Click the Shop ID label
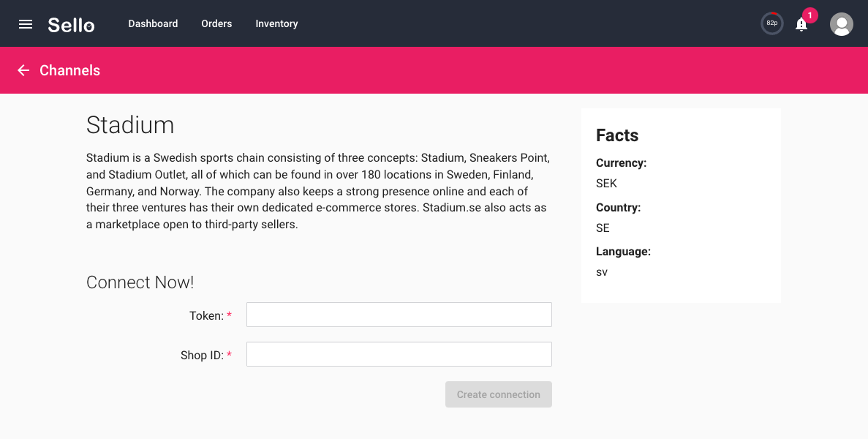This screenshot has width=868, height=439. [202, 356]
